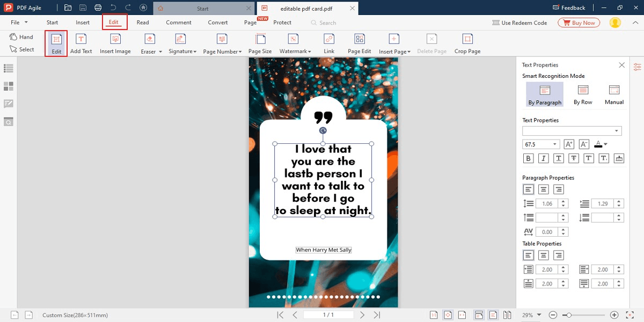Open the Comment ribbon tab
The height and width of the screenshot is (322, 644).
179,23
